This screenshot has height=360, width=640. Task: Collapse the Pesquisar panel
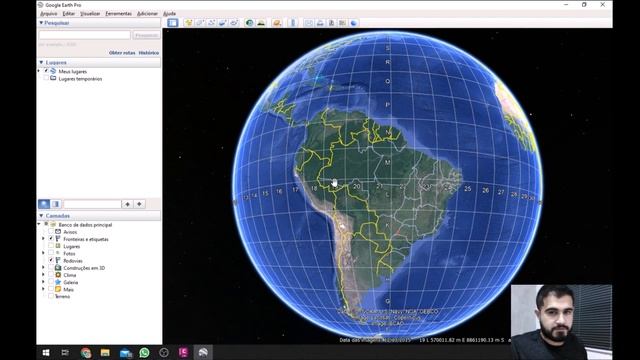pos(41,23)
